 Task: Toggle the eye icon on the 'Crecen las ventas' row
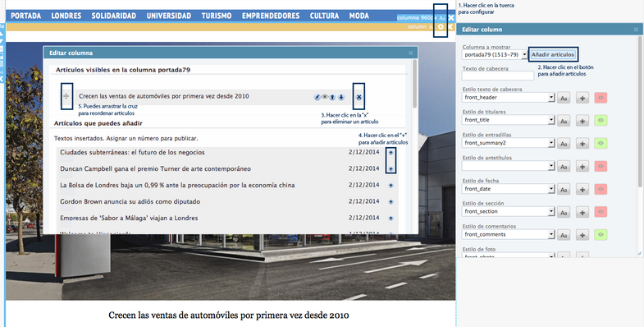coord(325,97)
